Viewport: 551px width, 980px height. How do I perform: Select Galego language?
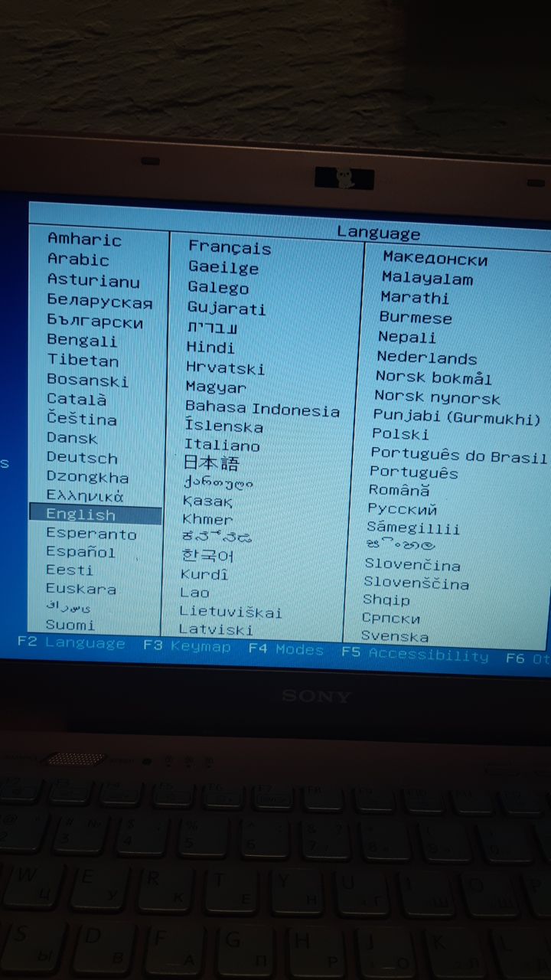(218, 288)
